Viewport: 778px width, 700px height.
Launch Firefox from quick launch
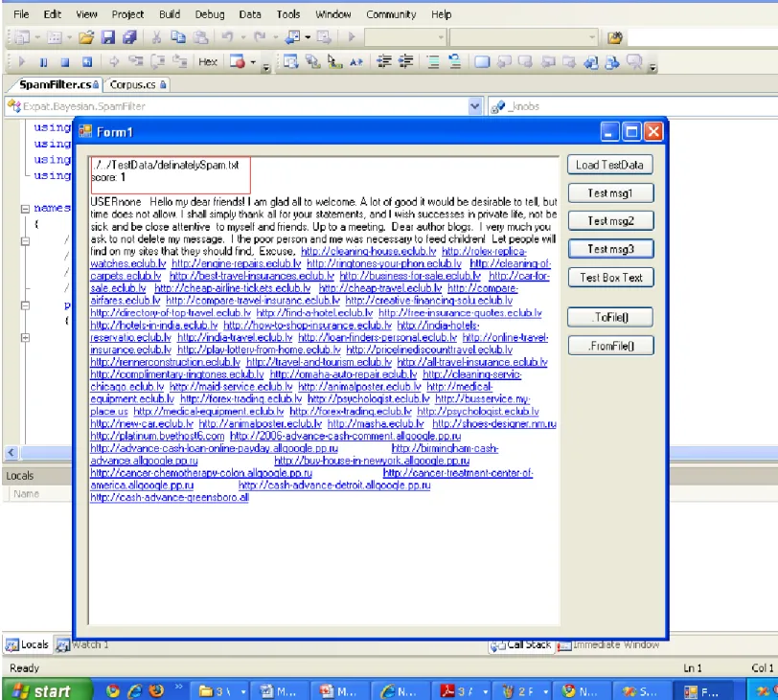[157, 690]
